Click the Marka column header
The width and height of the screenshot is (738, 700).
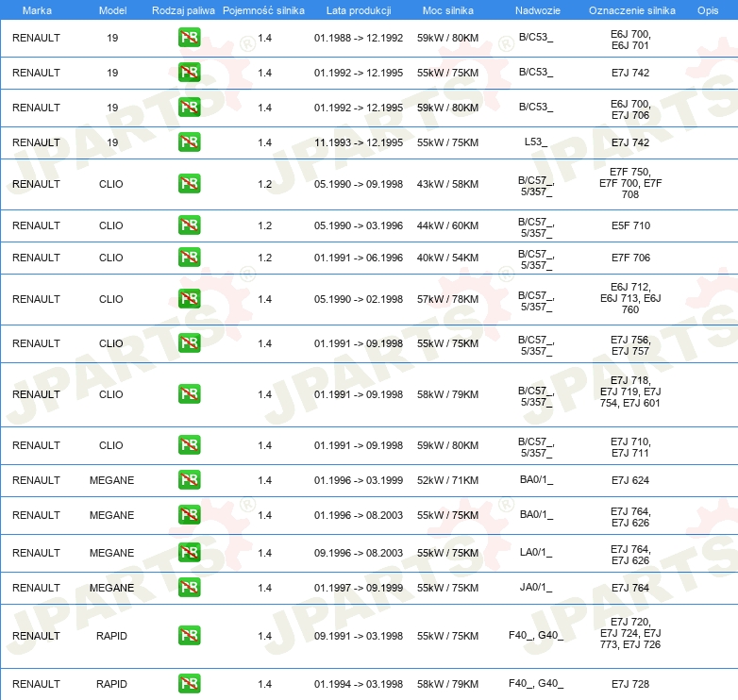click(x=37, y=10)
